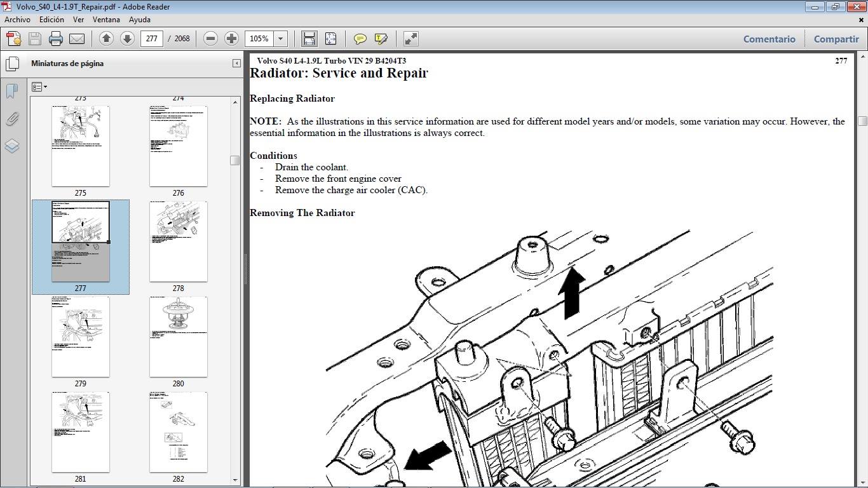Click the zoom percentage field 105%
The width and height of the screenshot is (868, 488).
pos(261,39)
